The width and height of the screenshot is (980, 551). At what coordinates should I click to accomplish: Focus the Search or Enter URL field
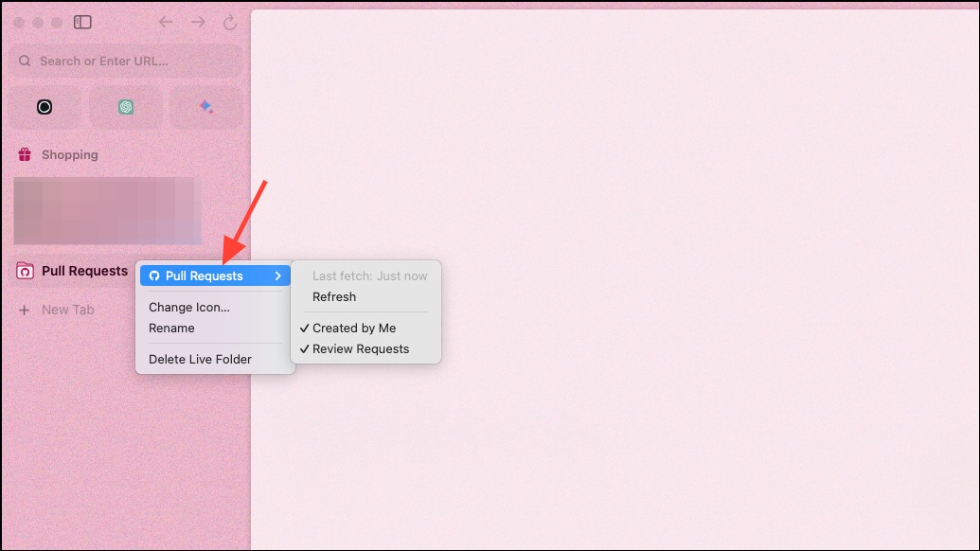(x=126, y=61)
